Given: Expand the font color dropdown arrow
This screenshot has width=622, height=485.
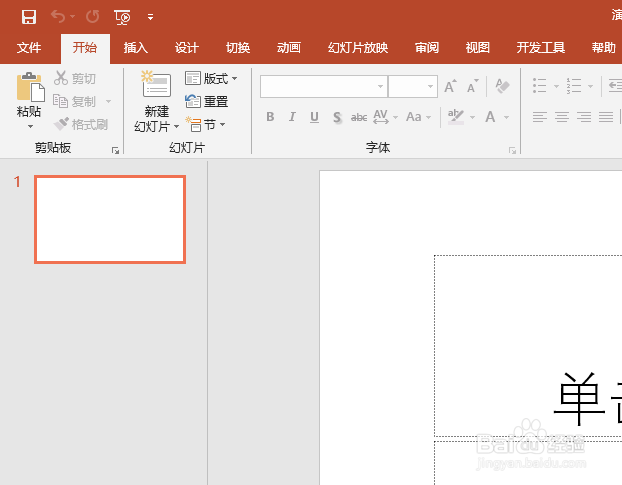Looking at the screenshot, I should click(507, 117).
